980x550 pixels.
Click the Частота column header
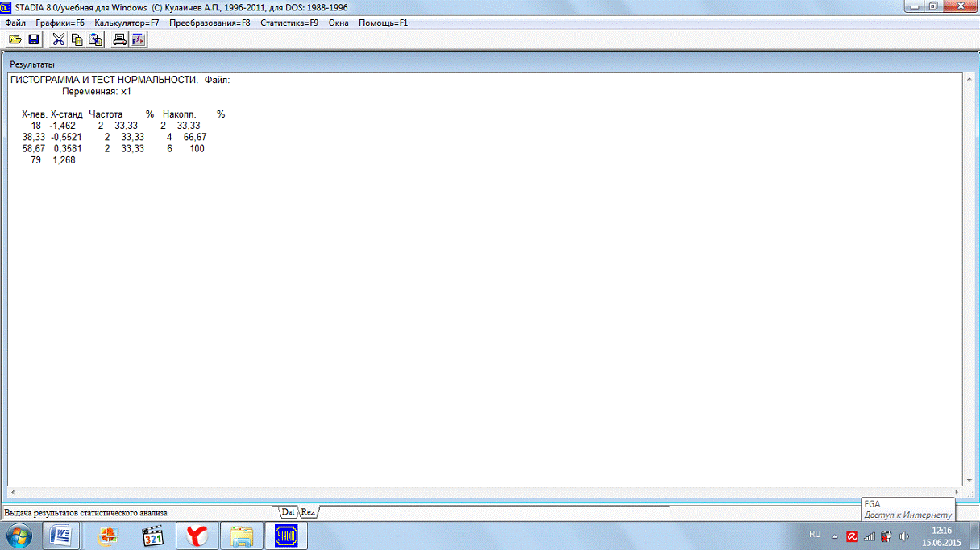(x=106, y=114)
